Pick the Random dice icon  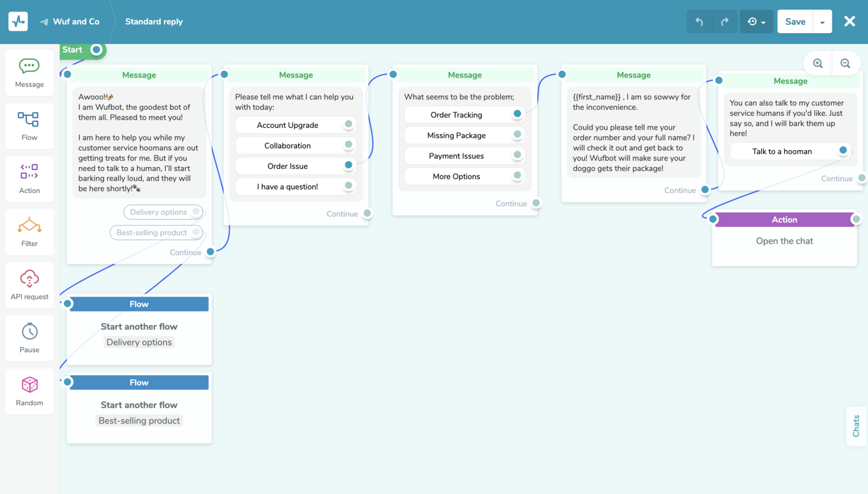(29, 385)
